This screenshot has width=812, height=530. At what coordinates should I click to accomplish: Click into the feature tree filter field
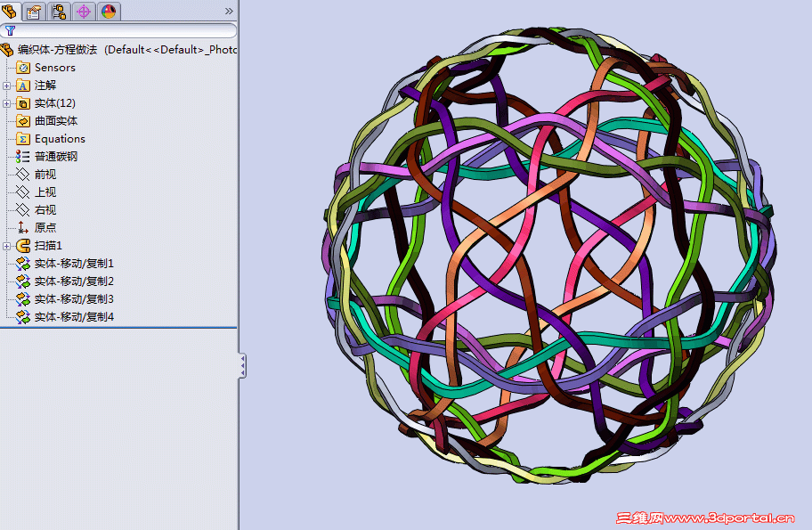[118, 31]
